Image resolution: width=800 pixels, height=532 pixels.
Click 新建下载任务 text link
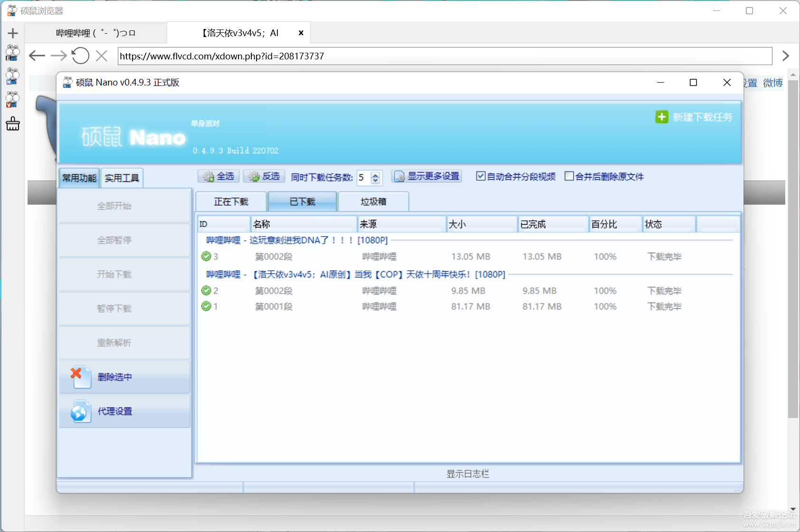click(x=703, y=117)
